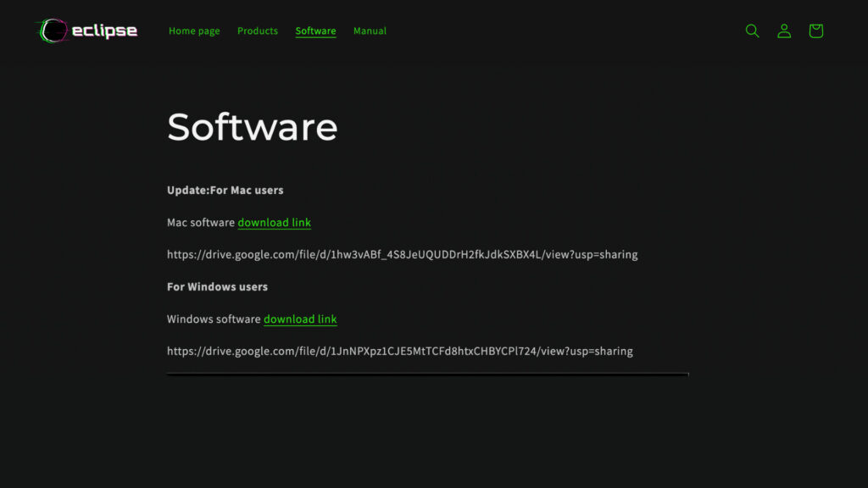The width and height of the screenshot is (868, 488).
Task: Click the 'Mac software' label text
Action: 201,223
